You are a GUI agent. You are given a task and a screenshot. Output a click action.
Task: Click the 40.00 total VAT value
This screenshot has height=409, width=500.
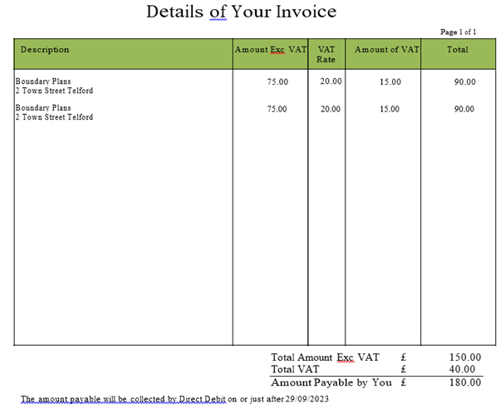pos(462,369)
